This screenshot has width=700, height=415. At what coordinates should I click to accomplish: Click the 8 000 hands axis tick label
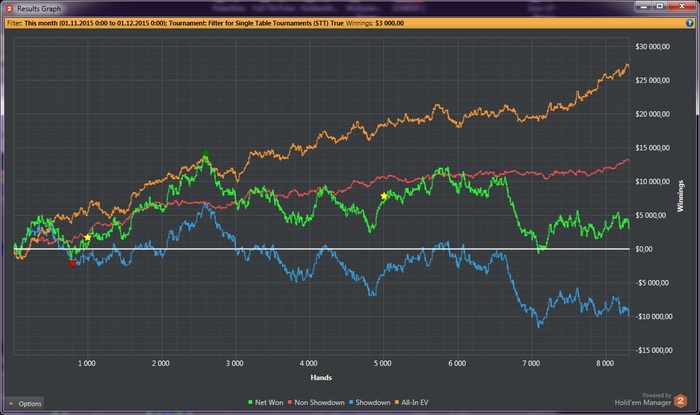[x=605, y=363]
